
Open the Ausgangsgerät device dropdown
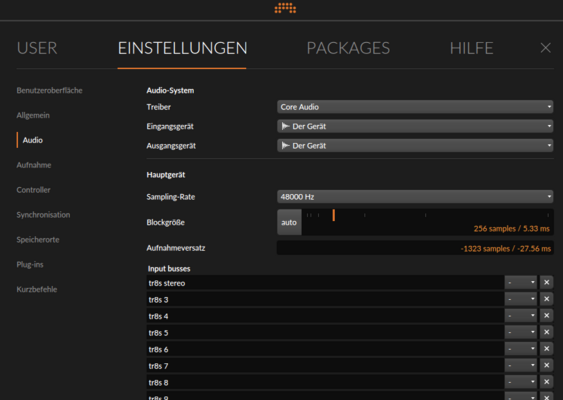point(415,145)
